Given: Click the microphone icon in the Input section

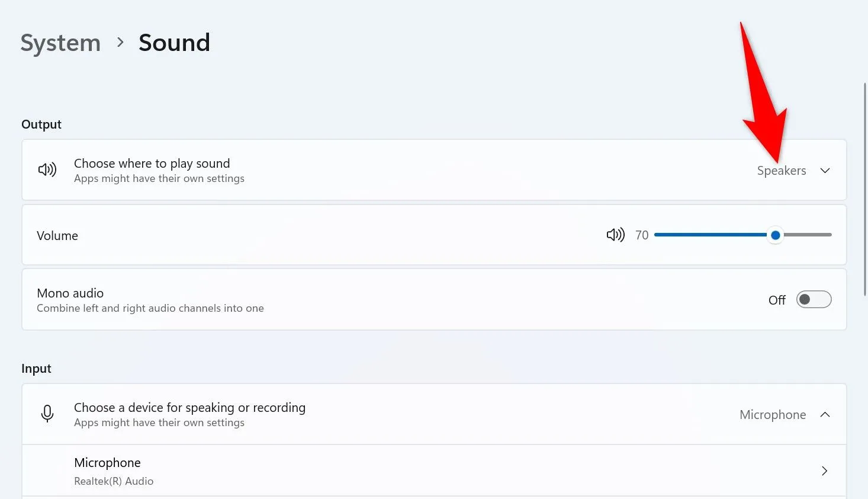Looking at the screenshot, I should pyautogui.click(x=47, y=414).
